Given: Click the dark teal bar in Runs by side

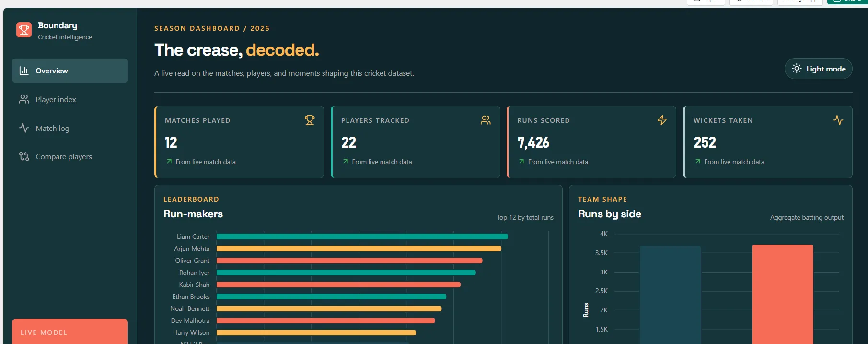Looking at the screenshot, I should click(x=670, y=295).
